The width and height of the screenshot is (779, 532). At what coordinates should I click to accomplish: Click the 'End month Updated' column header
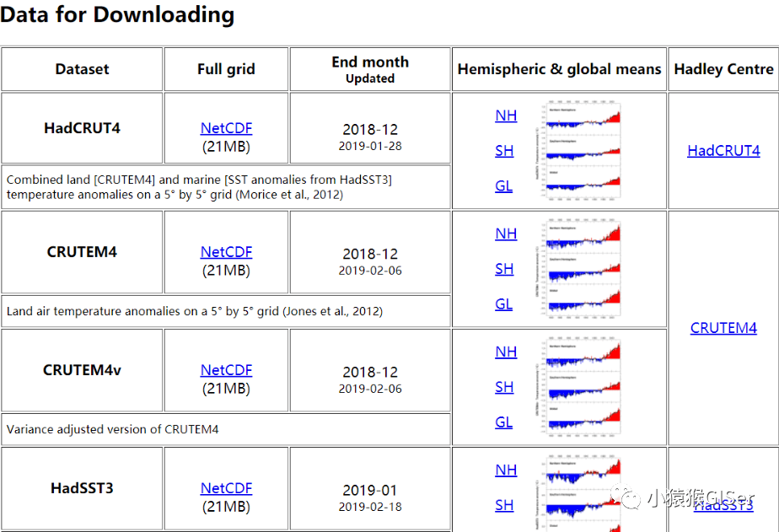point(370,69)
